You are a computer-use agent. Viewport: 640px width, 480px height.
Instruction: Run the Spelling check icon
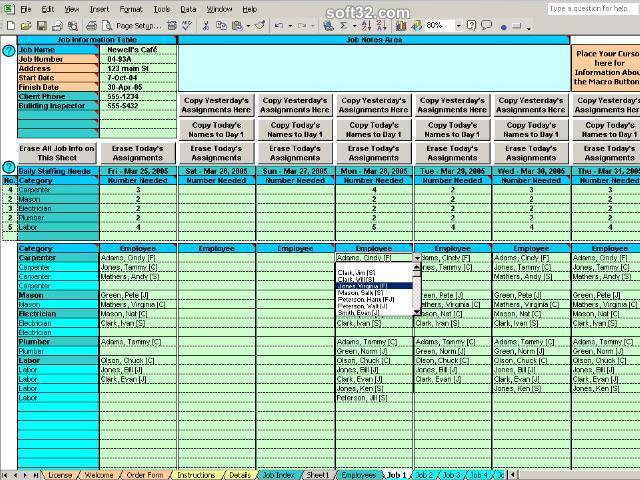click(187, 26)
